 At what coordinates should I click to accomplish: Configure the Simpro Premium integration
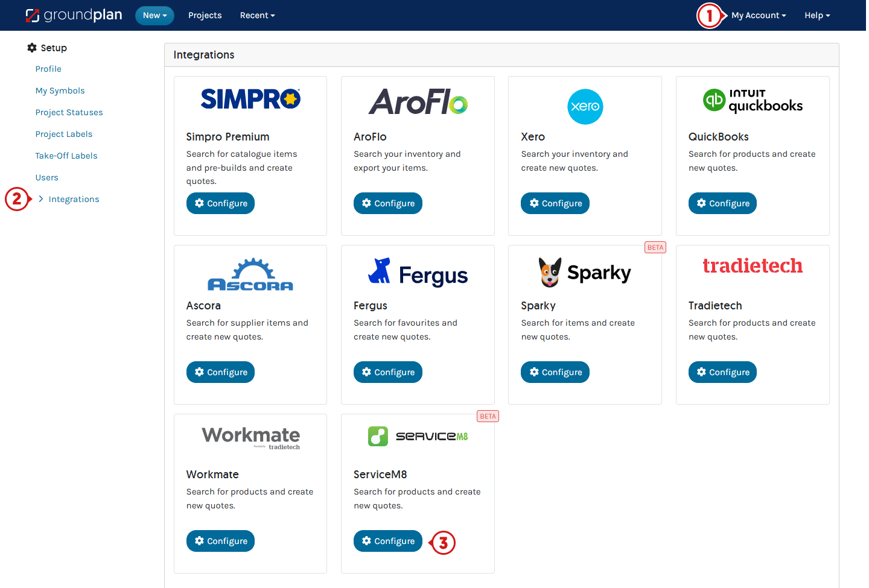click(x=220, y=203)
